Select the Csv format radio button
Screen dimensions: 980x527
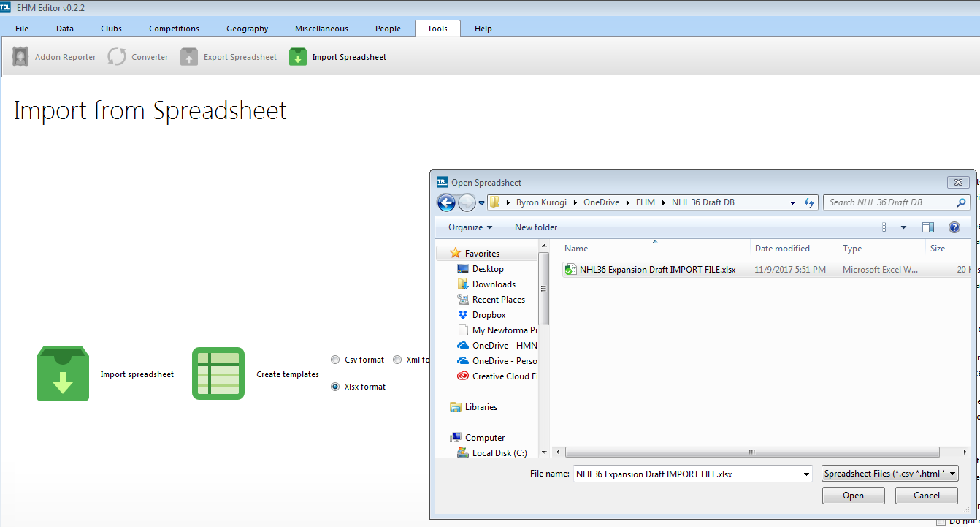pyautogui.click(x=335, y=360)
